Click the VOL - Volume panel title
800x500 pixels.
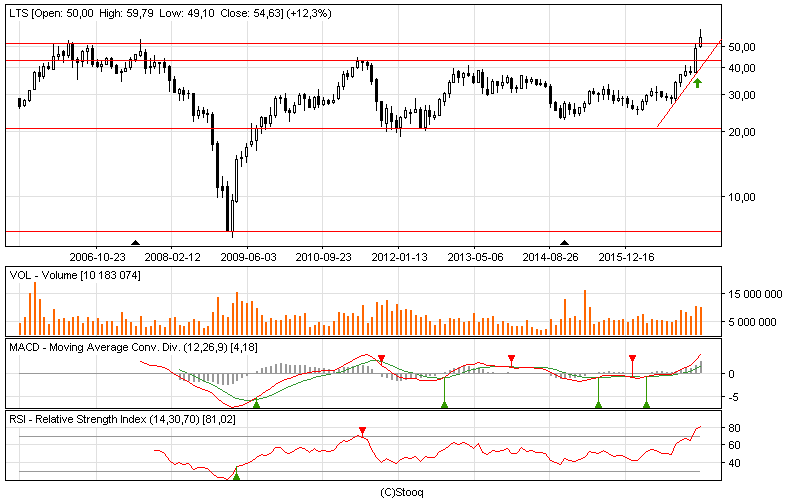pos(75,276)
